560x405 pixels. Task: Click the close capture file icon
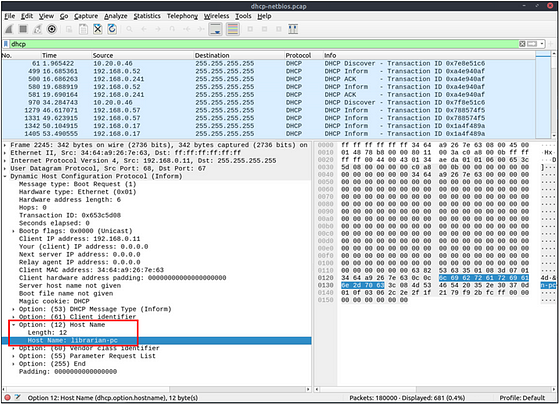click(98, 29)
